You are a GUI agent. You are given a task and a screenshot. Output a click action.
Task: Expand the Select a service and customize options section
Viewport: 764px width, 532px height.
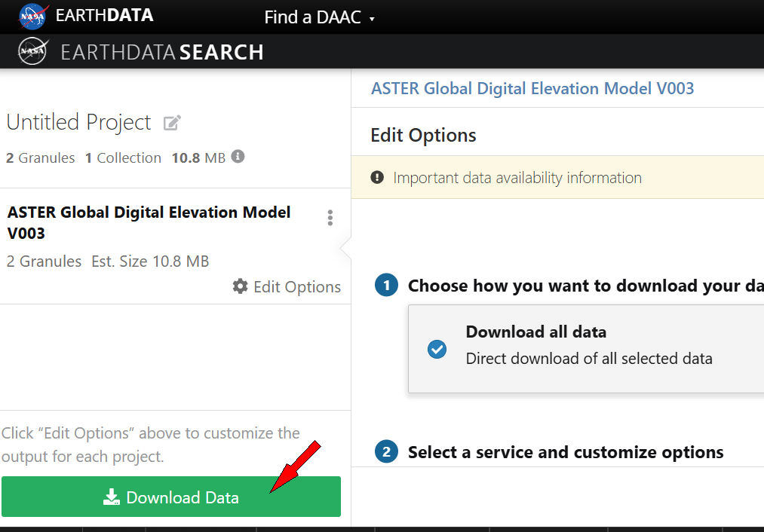[566, 452]
